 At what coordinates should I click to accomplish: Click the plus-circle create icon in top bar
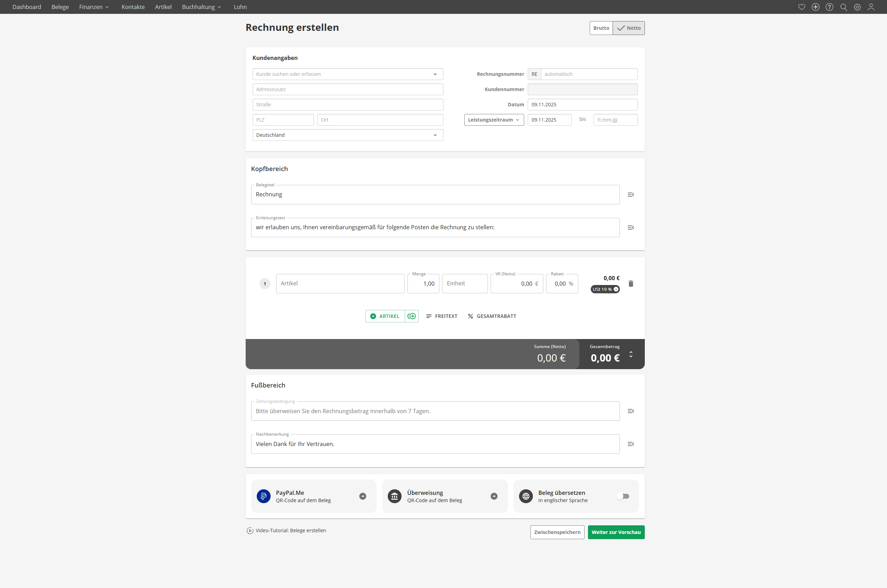click(815, 7)
